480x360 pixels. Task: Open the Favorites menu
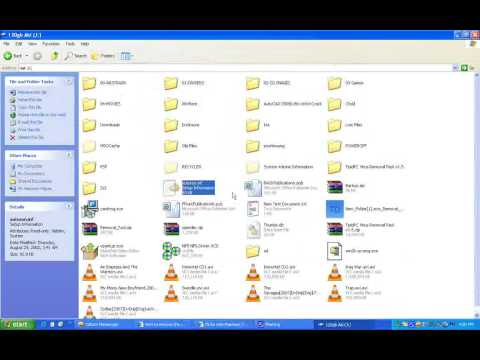[x=51, y=44]
